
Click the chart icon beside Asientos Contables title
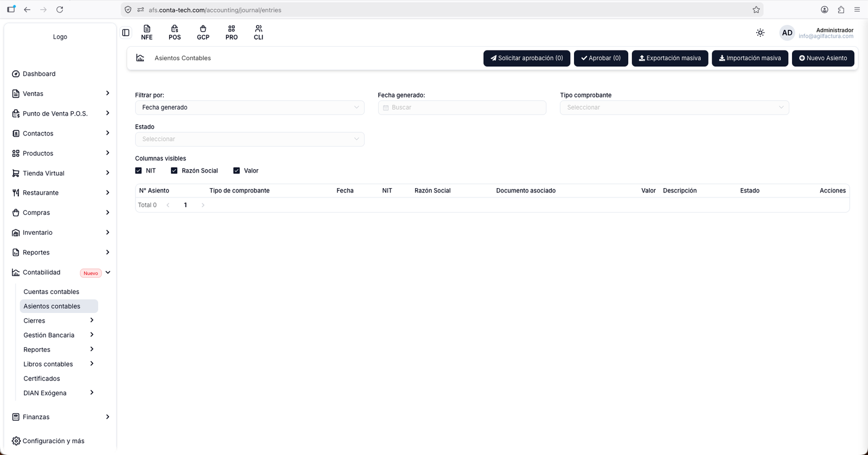(x=140, y=58)
